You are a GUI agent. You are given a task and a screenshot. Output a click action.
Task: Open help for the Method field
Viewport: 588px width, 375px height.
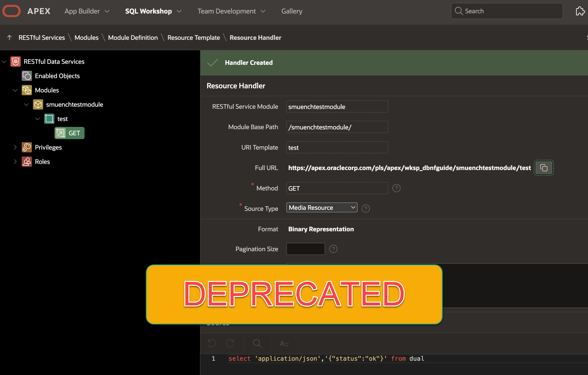click(x=396, y=188)
